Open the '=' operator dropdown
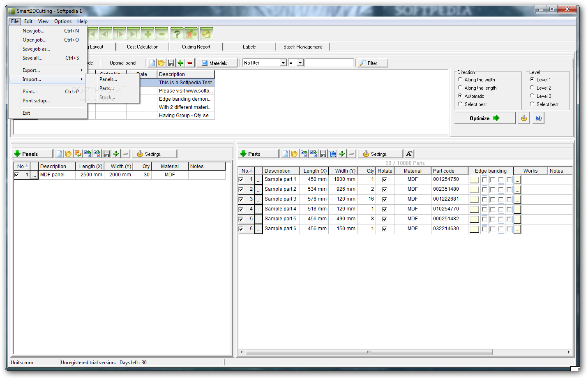This screenshot has width=588, height=379. [300, 63]
